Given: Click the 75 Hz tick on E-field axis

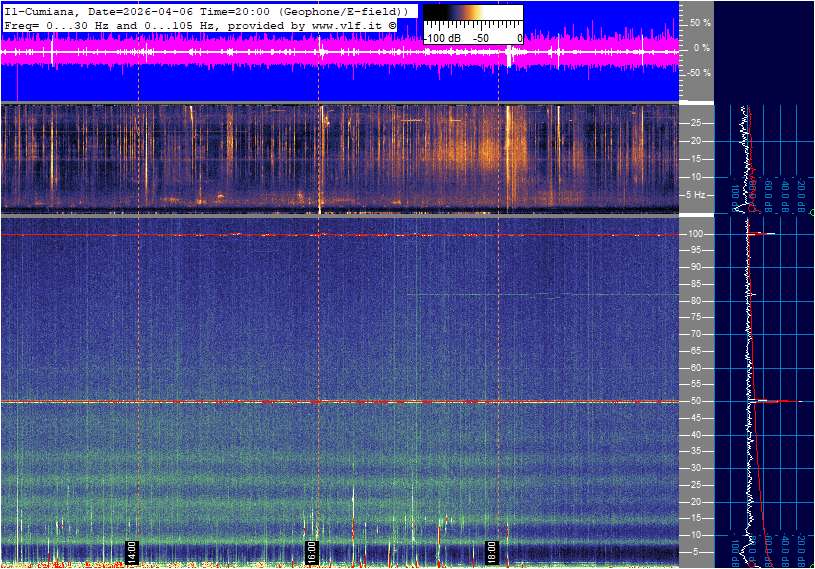Looking at the screenshot, I should (695, 317).
